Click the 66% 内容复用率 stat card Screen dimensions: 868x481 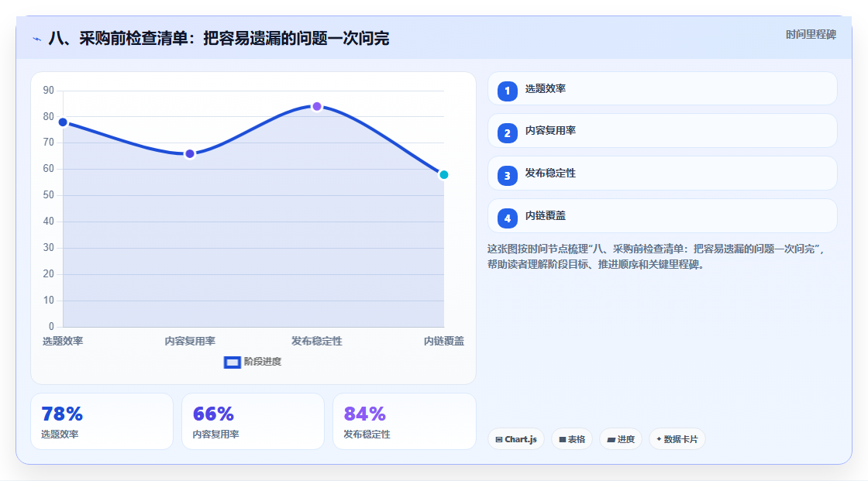tap(253, 421)
